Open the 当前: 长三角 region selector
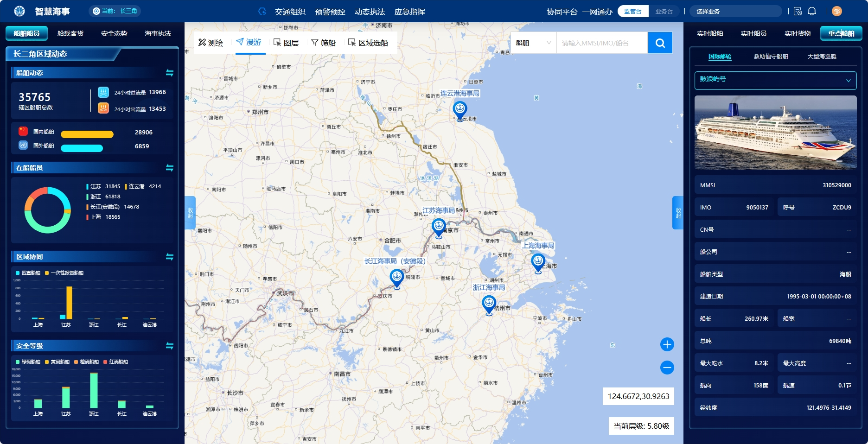This screenshot has width=868, height=444. [x=115, y=11]
